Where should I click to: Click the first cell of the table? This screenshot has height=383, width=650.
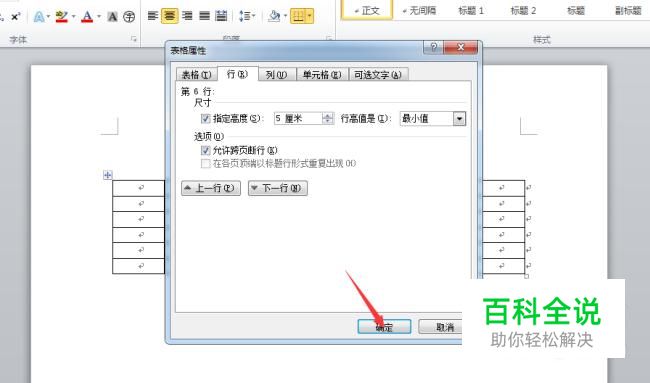(138, 188)
